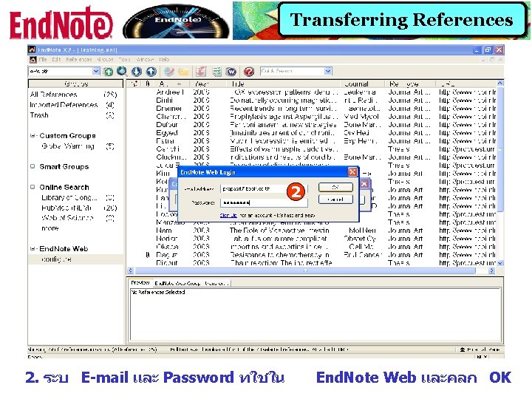Click the red Help question mark icon
The width and height of the screenshot is (532, 399).
249,72
